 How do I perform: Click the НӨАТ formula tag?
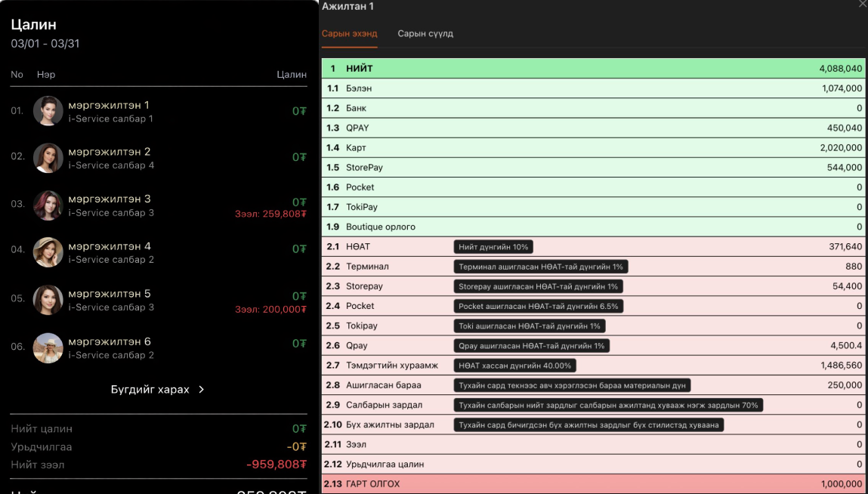tap(494, 247)
